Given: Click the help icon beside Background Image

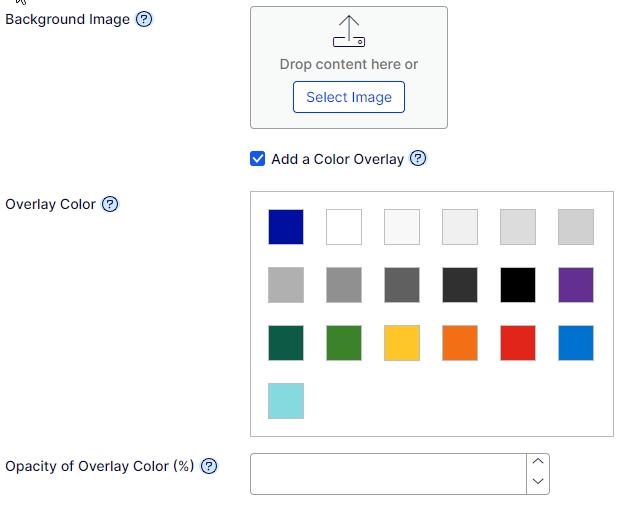Looking at the screenshot, I should [x=144, y=19].
